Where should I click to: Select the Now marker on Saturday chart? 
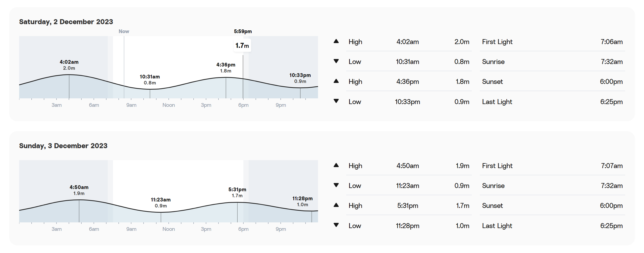point(124,31)
